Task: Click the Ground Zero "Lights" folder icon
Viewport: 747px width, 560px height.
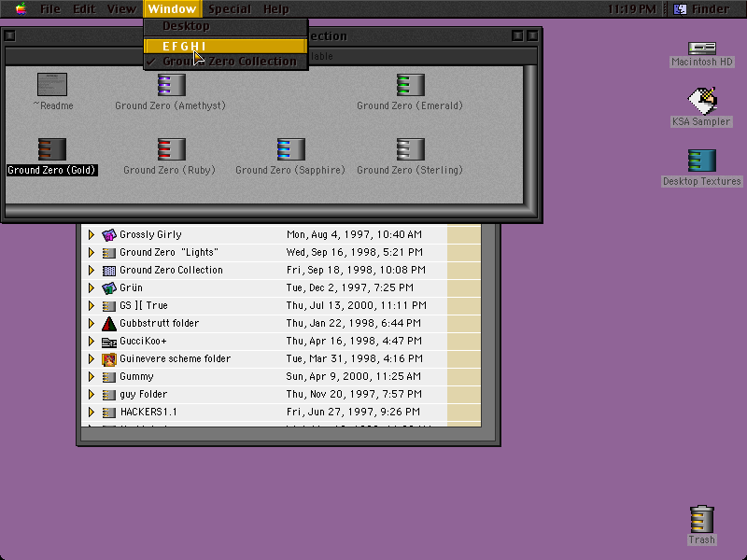Action: pos(109,252)
